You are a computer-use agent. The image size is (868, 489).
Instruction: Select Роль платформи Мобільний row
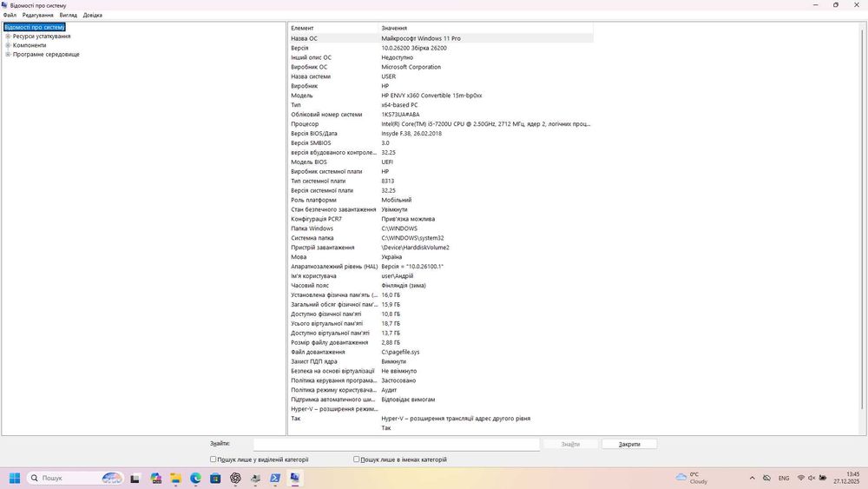pos(441,200)
